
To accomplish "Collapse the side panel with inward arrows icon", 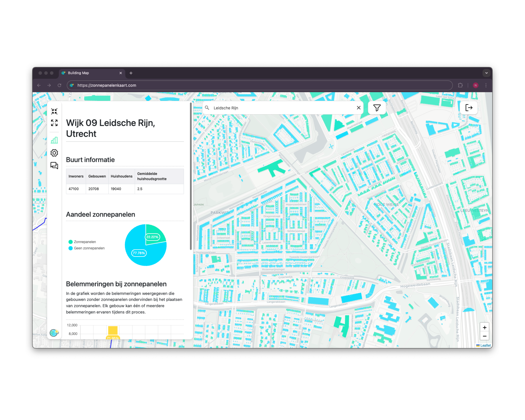I will [x=54, y=112].
